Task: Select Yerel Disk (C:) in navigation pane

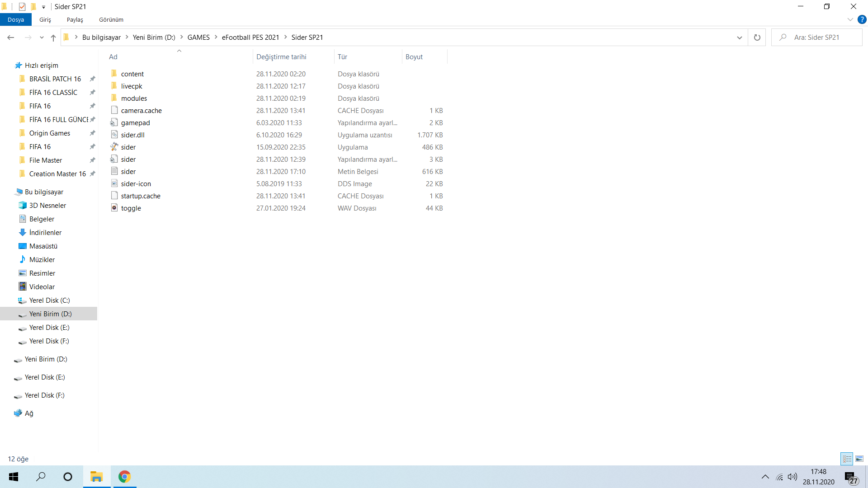Action: tap(49, 300)
